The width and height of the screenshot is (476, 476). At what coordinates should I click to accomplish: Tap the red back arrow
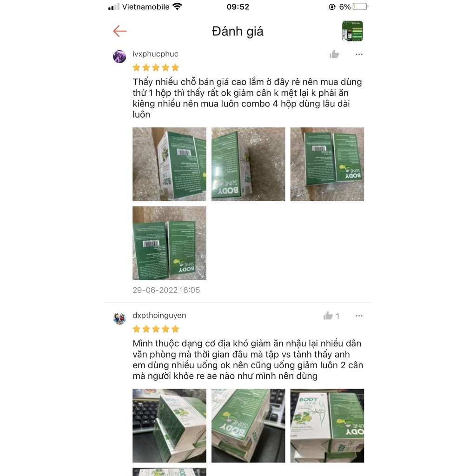click(x=120, y=31)
